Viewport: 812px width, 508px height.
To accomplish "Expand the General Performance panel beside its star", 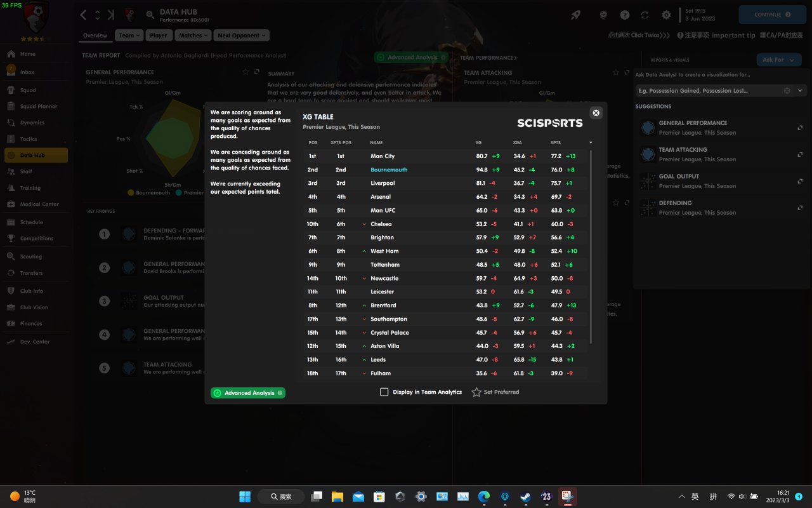I will click(257, 72).
